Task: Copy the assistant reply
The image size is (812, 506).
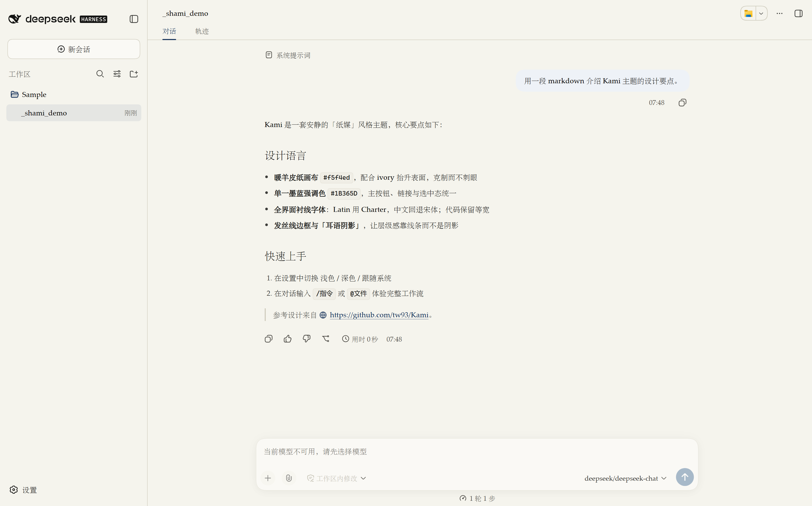Action: coord(268,339)
